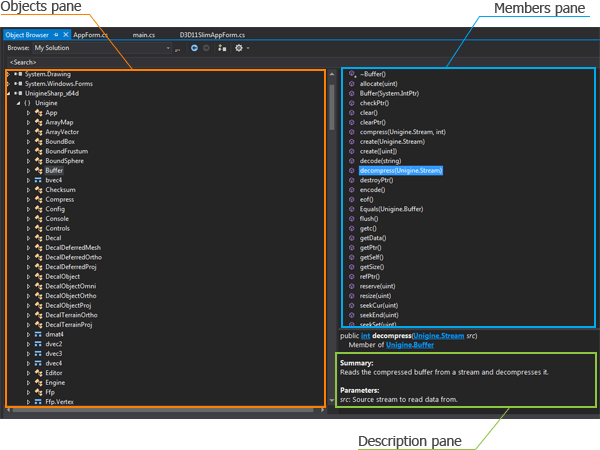Expand the System.Windows.Forms assembly node
The height and width of the screenshot is (450, 600).
point(9,84)
